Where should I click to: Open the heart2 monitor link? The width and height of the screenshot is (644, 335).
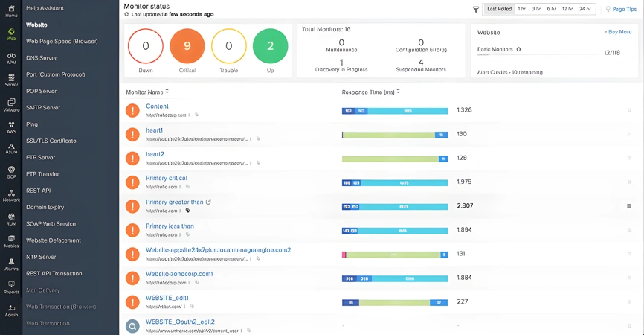(155, 154)
